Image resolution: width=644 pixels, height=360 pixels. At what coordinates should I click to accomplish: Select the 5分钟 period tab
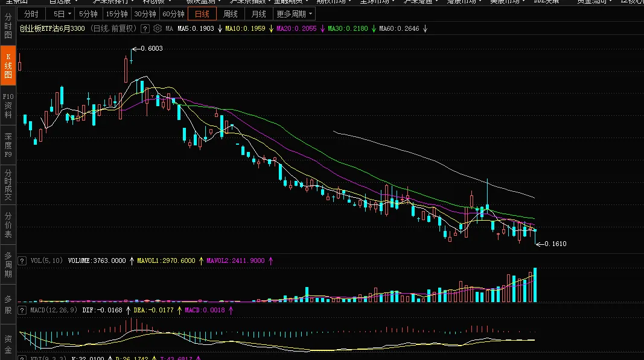(88, 14)
